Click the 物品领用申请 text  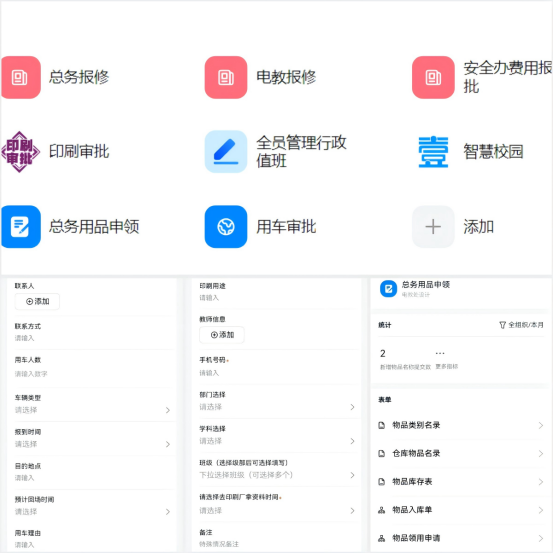[416, 538]
